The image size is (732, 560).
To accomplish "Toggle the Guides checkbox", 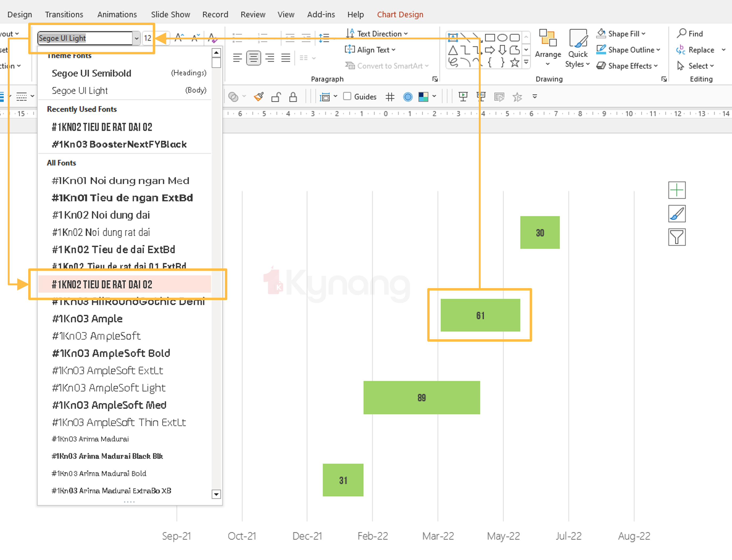I will [347, 96].
